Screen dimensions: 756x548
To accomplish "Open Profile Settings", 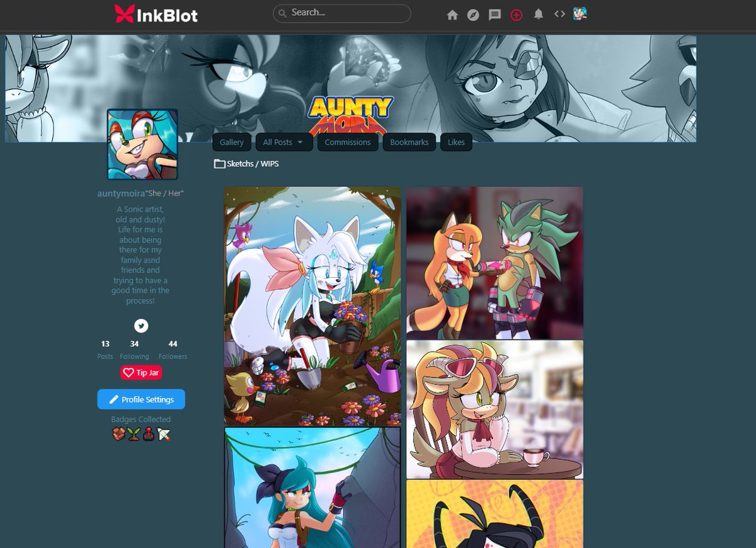I will 141,399.
